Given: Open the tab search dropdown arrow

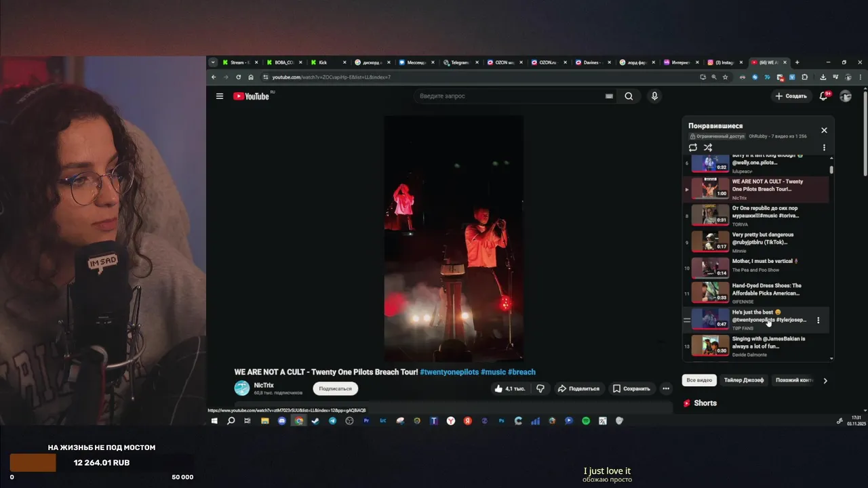Looking at the screenshot, I should [x=213, y=62].
